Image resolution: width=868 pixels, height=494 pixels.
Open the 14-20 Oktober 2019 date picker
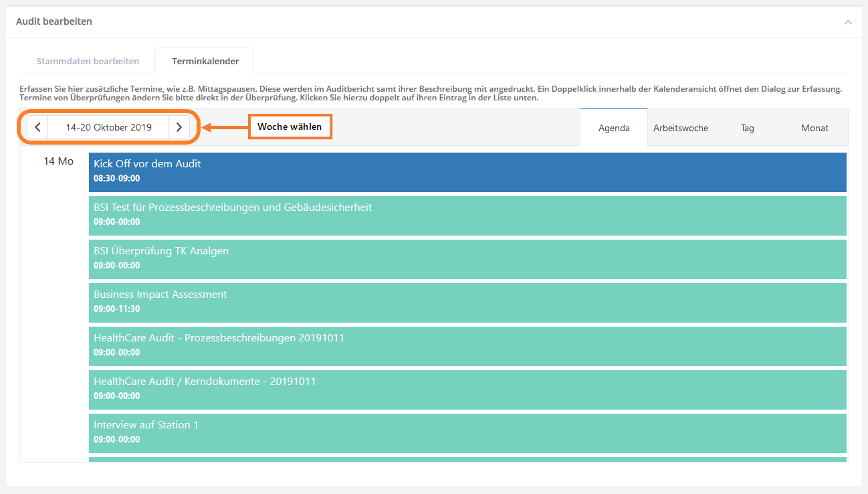tap(108, 127)
